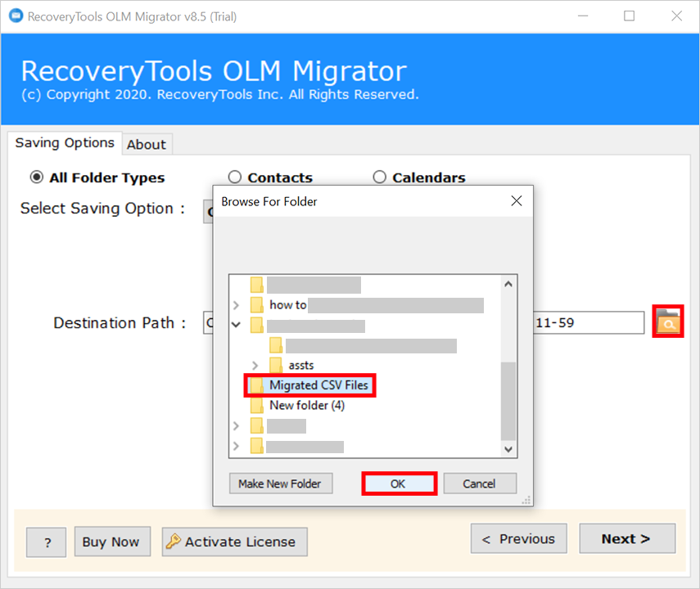Click the 'how to' folder icon
The height and width of the screenshot is (589, 700).
click(257, 305)
